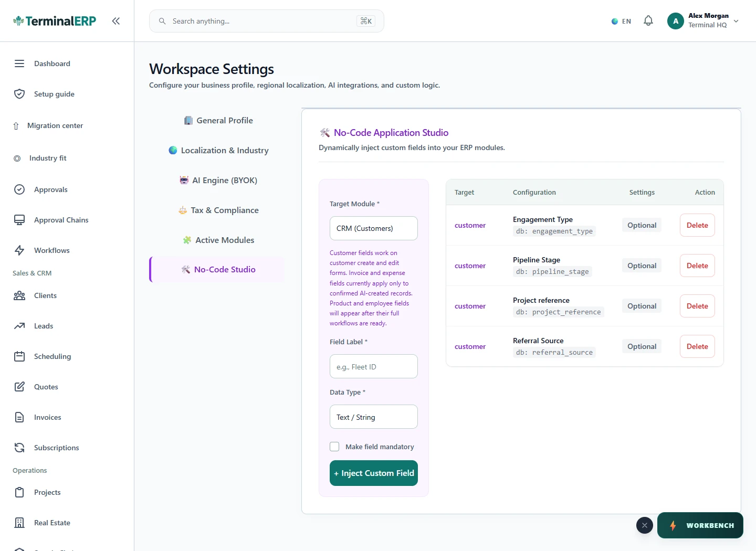Screen dimensions: 756x551
Task: Select Localization & Industry tab
Action: (x=218, y=150)
